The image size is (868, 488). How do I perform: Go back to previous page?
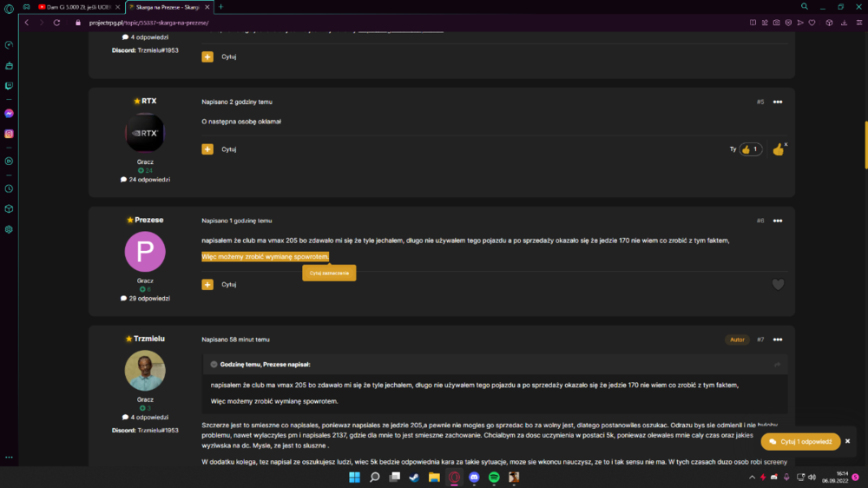click(x=27, y=23)
